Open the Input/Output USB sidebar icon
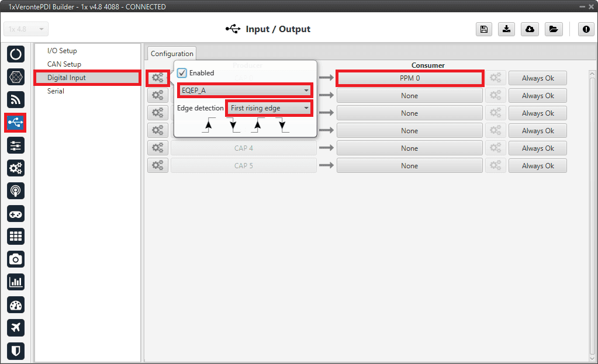 pyautogui.click(x=16, y=122)
